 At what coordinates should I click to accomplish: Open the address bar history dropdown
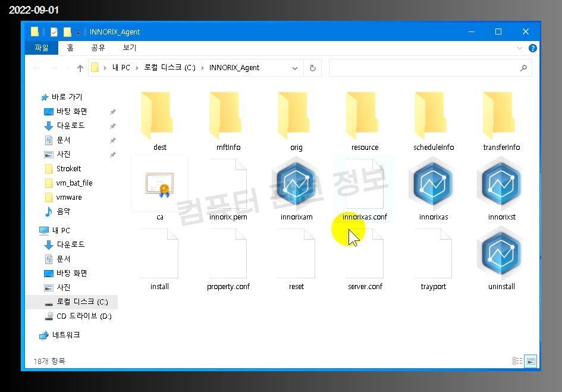click(x=294, y=68)
